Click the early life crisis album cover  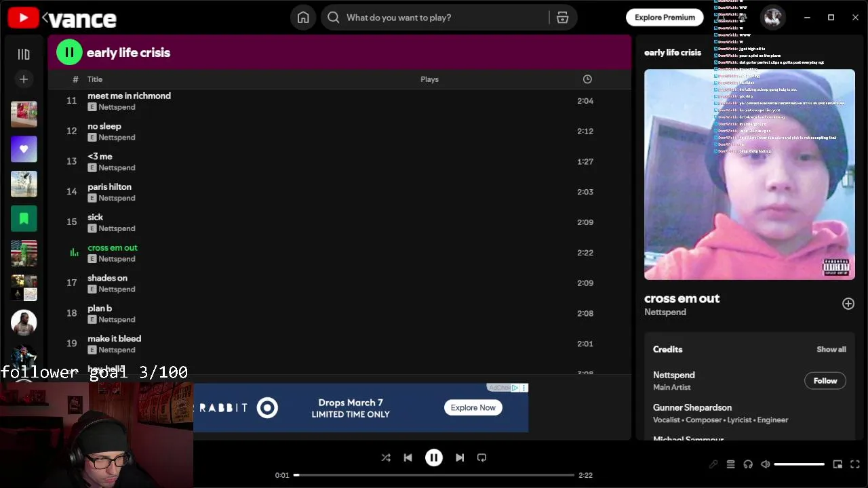[749, 174]
